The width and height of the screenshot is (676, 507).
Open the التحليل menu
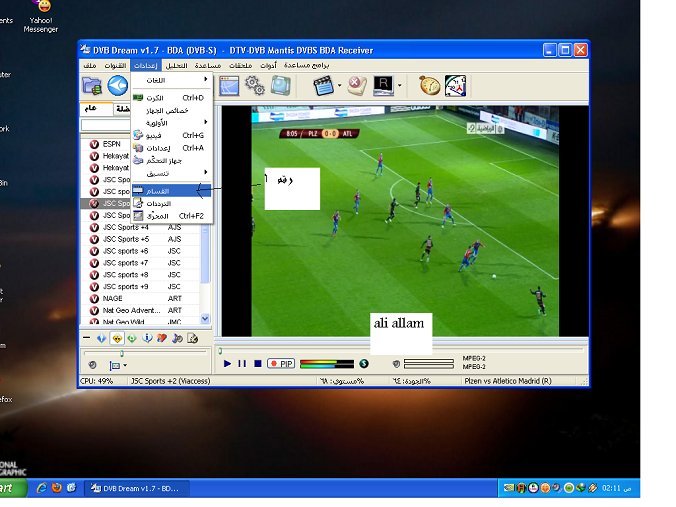pos(176,65)
